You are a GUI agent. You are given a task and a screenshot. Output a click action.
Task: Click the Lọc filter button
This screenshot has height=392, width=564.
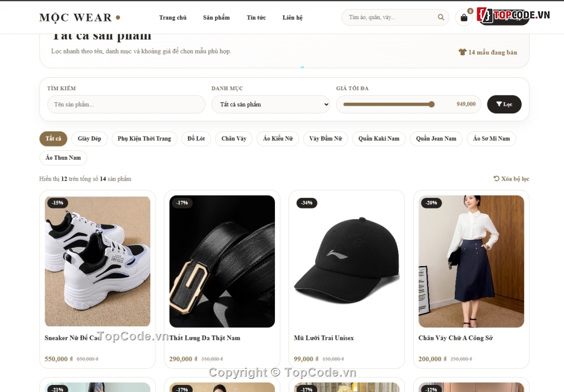click(x=504, y=105)
